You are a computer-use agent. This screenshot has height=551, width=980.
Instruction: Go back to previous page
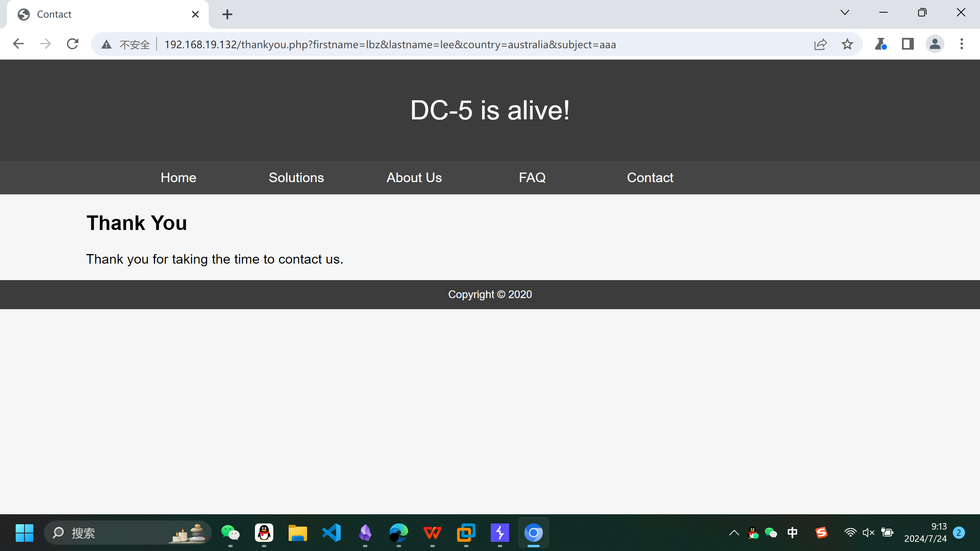pos(18,44)
